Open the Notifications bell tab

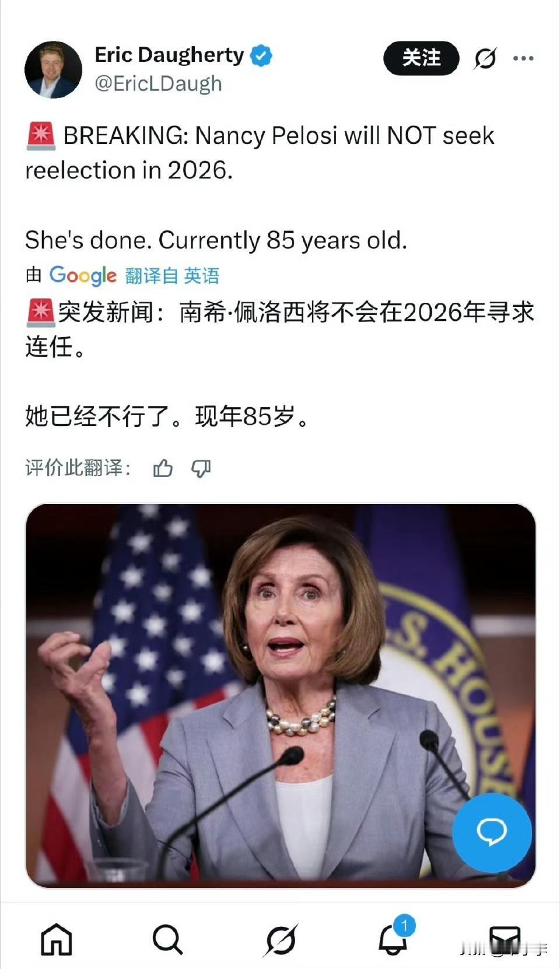coord(393,940)
